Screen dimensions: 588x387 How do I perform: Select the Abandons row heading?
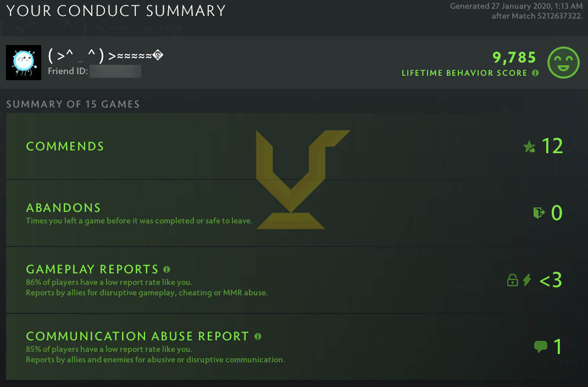click(x=63, y=208)
